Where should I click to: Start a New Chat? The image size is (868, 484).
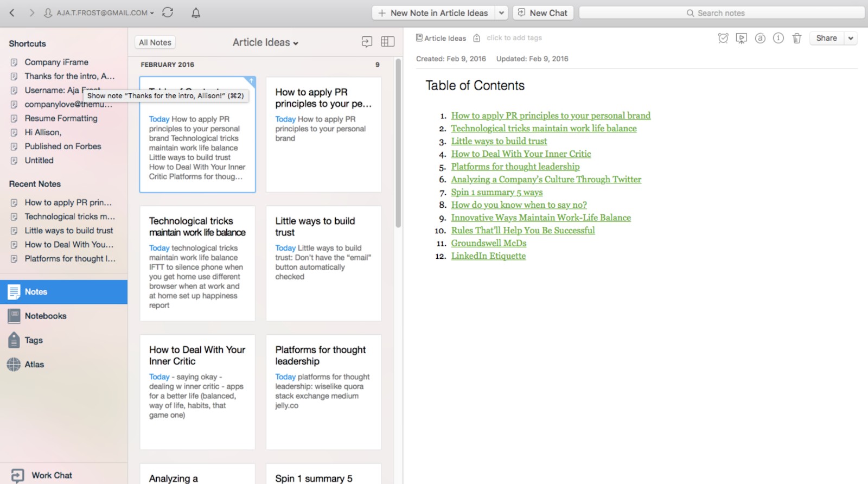(x=542, y=12)
